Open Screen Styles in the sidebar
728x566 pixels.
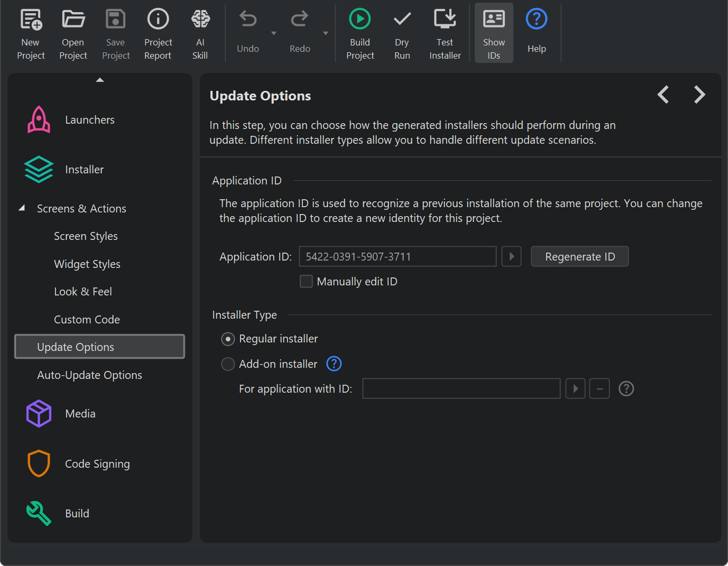click(x=86, y=236)
